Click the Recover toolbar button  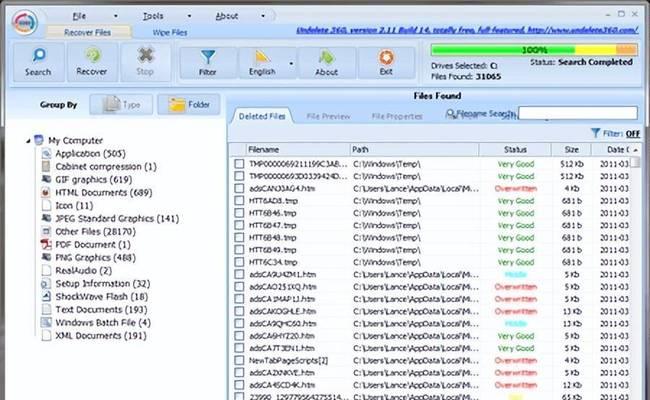92,62
